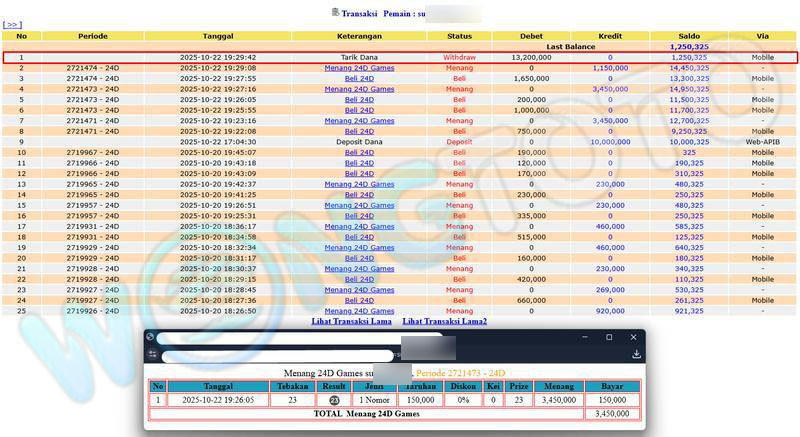The height and width of the screenshot is (437, 800).
Task: Open Menang 24D Games link in row 2
Action: click(359, 68)
